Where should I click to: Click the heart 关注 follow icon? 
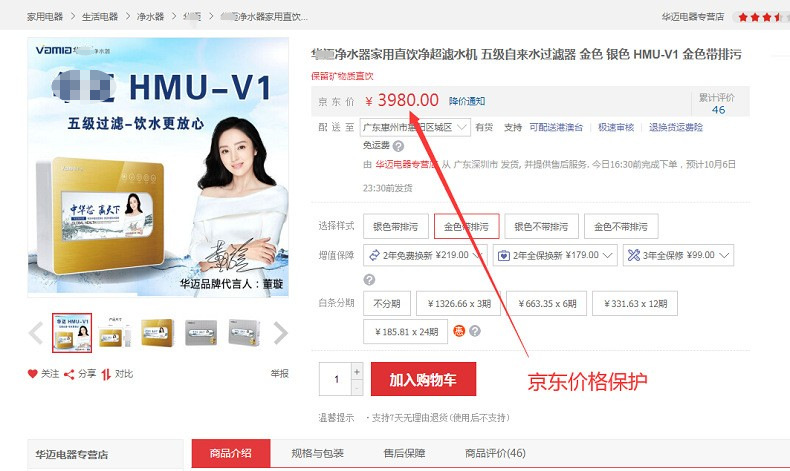33,374
